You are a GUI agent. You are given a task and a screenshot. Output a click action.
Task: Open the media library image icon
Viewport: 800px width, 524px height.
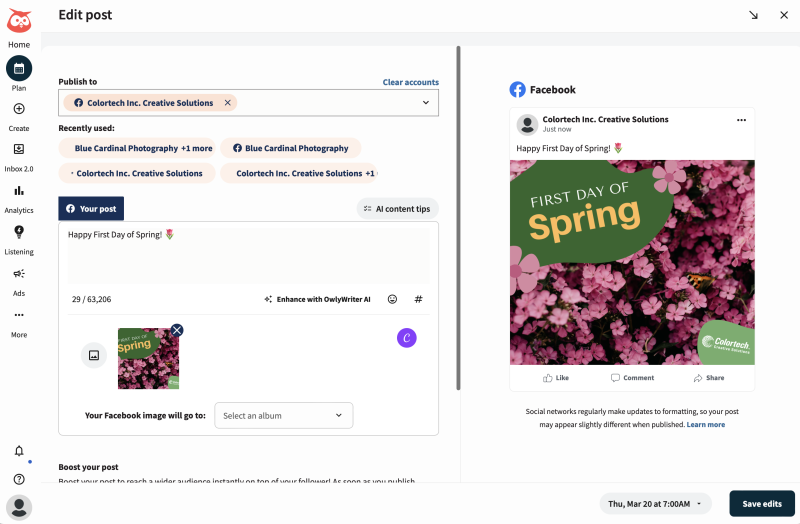click(x=94, y=355)
